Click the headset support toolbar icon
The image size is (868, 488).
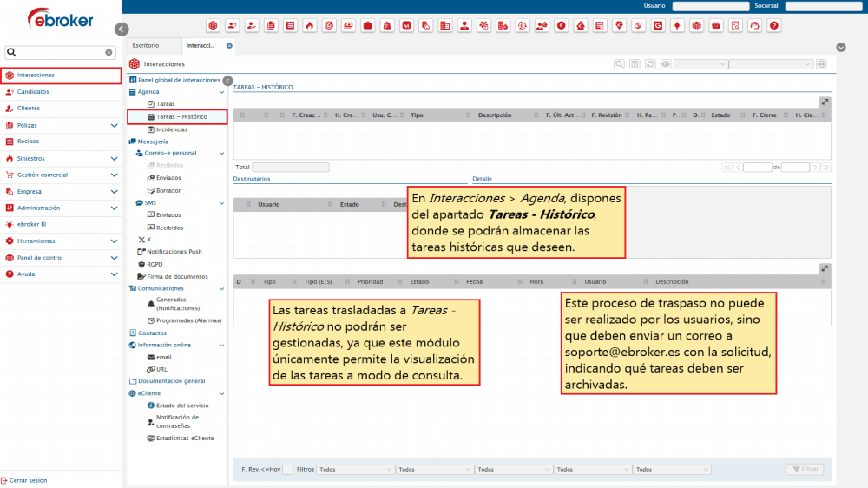pos(754,25)
